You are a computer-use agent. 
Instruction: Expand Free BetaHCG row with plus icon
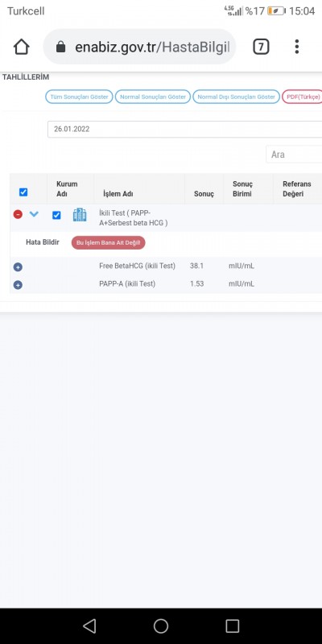(x=18, y=267)
